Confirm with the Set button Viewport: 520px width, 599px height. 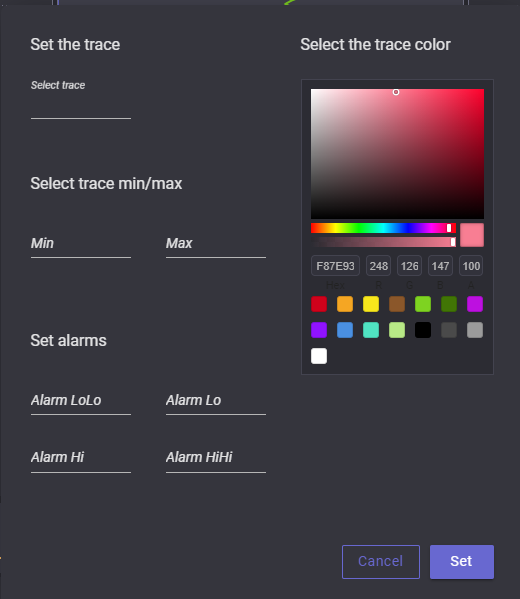[x=462, y=562]
